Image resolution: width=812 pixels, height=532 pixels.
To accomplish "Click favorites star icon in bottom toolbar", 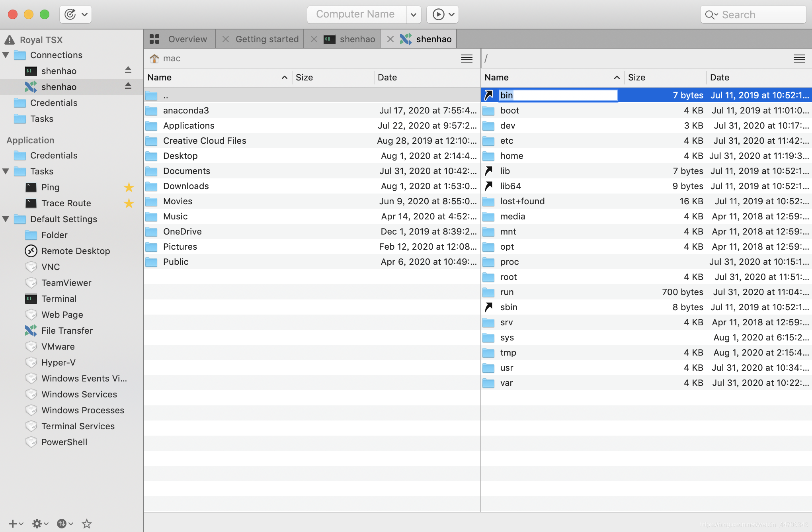I will 86,524.
